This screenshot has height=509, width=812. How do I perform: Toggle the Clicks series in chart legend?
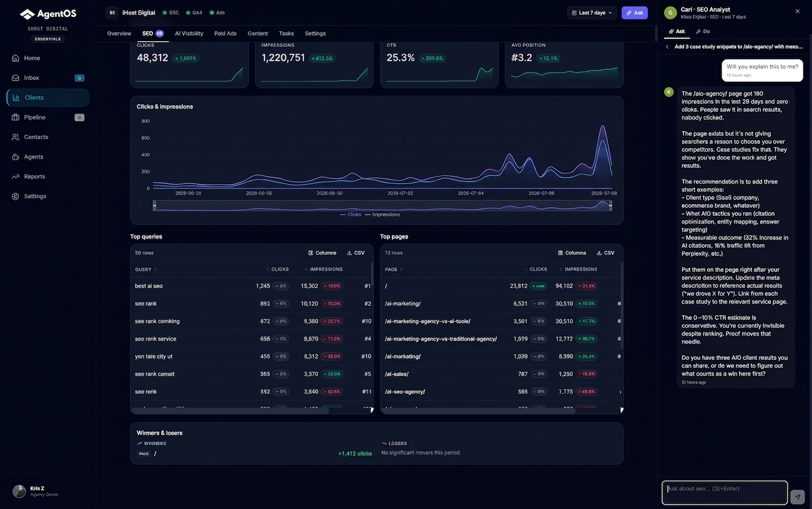click(351, 214)
